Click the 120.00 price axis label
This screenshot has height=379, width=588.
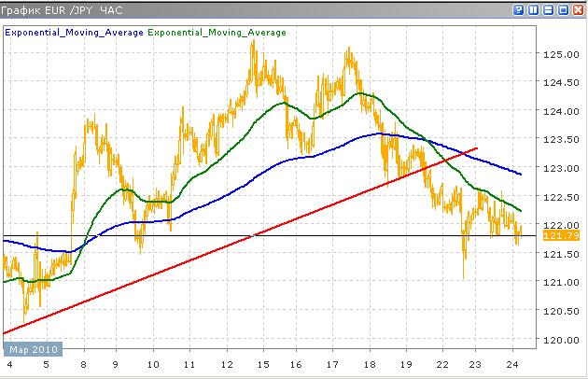[557, 340]
